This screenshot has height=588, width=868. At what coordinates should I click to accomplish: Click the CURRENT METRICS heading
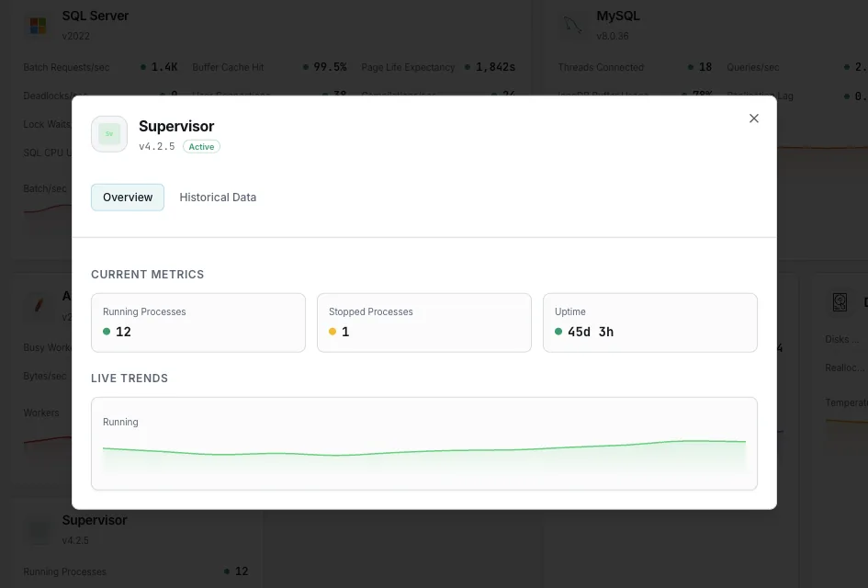[x=147, y=275]
